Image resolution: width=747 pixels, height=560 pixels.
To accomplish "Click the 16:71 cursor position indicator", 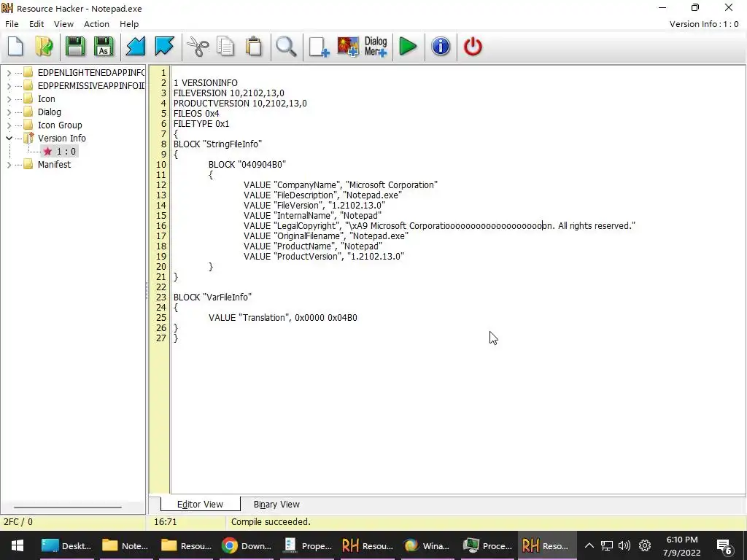I will [x=165, y=522].
